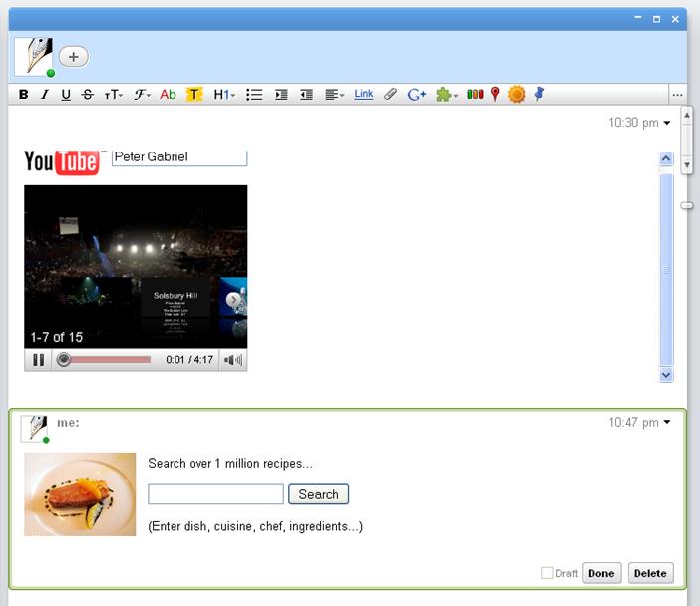Open toolbar overflow ellipsis menu
This screenshot has width=700, height=606.
pyautogui.click(x=677, y=95)
